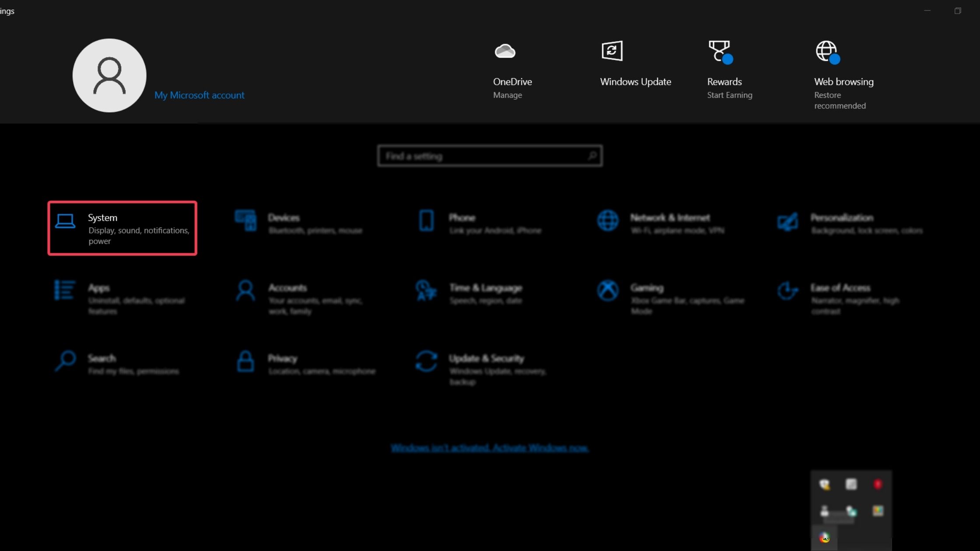Image resolution: width=980 pixels, height=551 pixels.
Task: Click the Activate Windows now link
Action: 490,448
